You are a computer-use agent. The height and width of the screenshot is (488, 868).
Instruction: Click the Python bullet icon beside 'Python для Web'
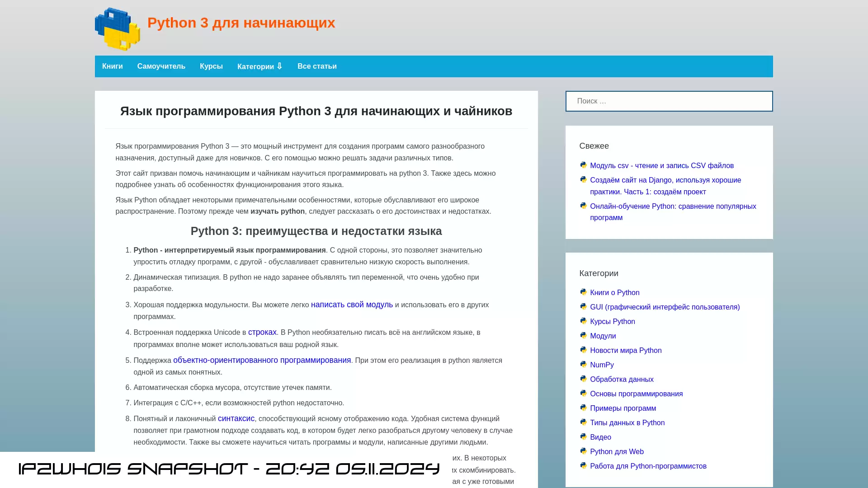click(583, 451)
